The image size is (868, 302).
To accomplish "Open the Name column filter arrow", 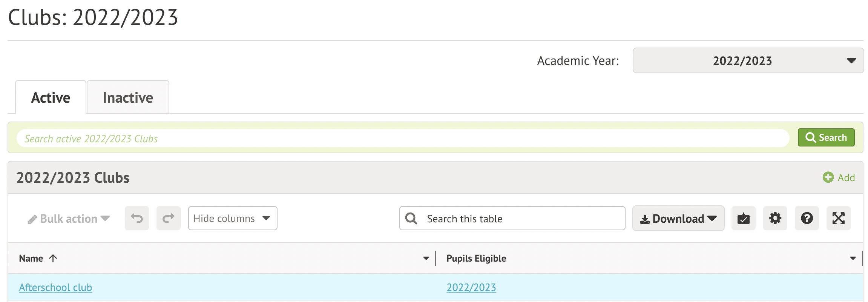I will pyautogui.click(x=426, y=259).
